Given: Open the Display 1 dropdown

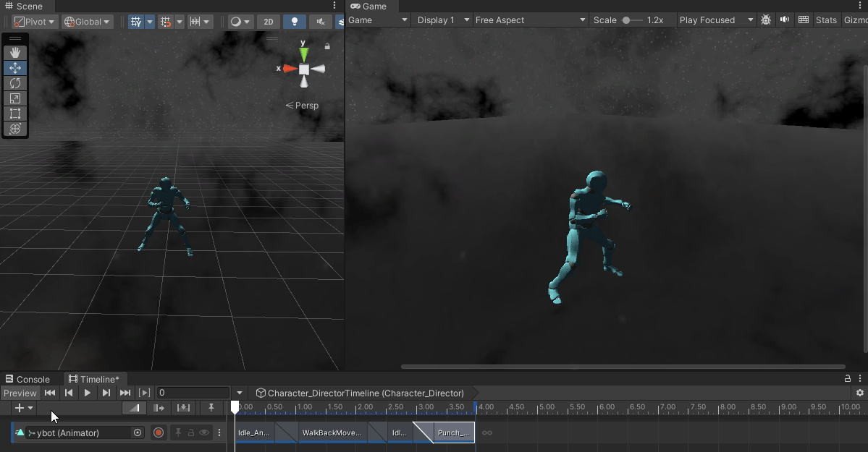Looking at the screenshot, I should (442, 20).
